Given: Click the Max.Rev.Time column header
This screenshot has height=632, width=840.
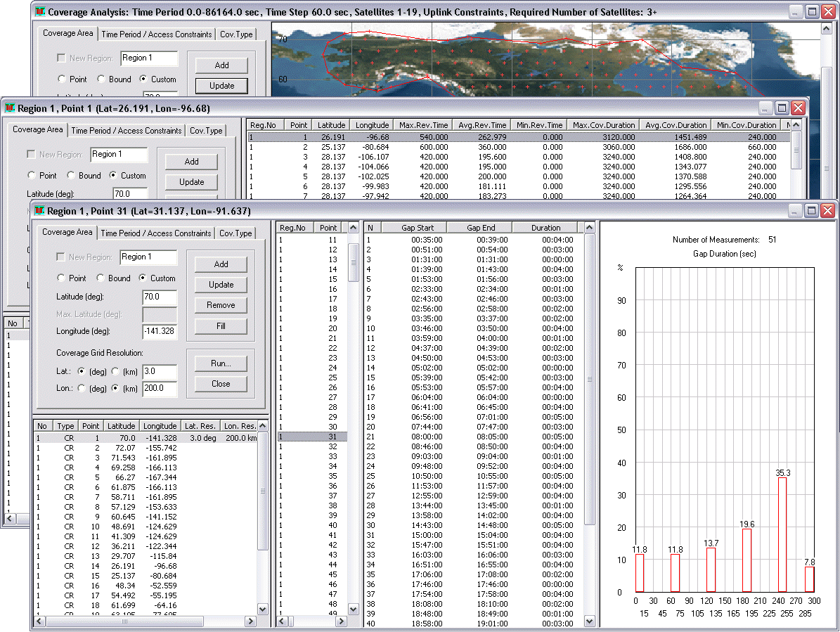Looking at the screenshot, I should (x=422, y=125).
